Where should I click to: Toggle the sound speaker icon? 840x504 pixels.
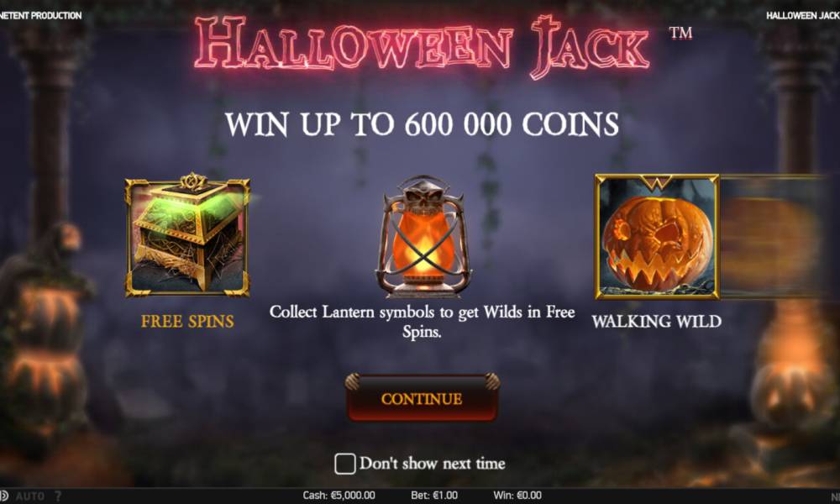coord(3,496)
